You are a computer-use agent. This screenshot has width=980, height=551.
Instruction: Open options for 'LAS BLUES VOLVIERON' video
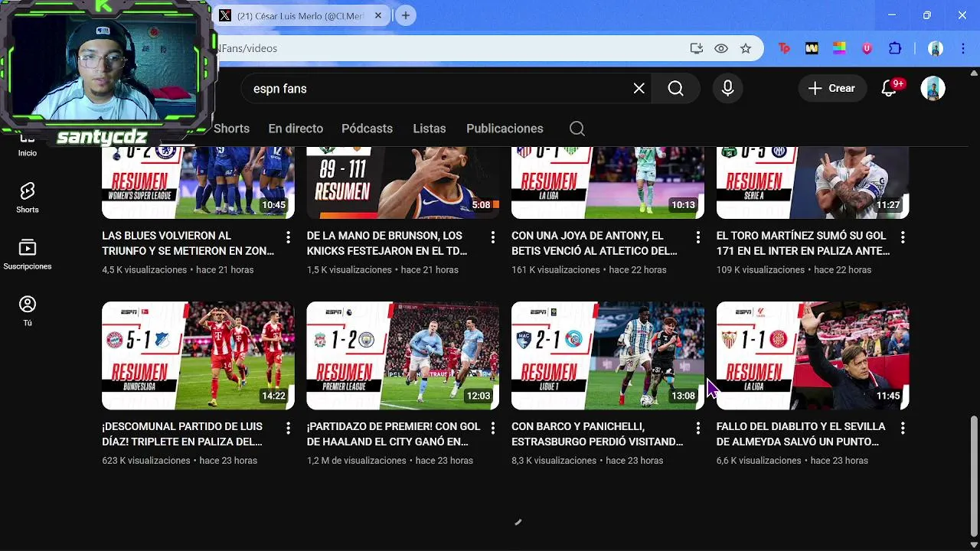click(x=288, y=237)
